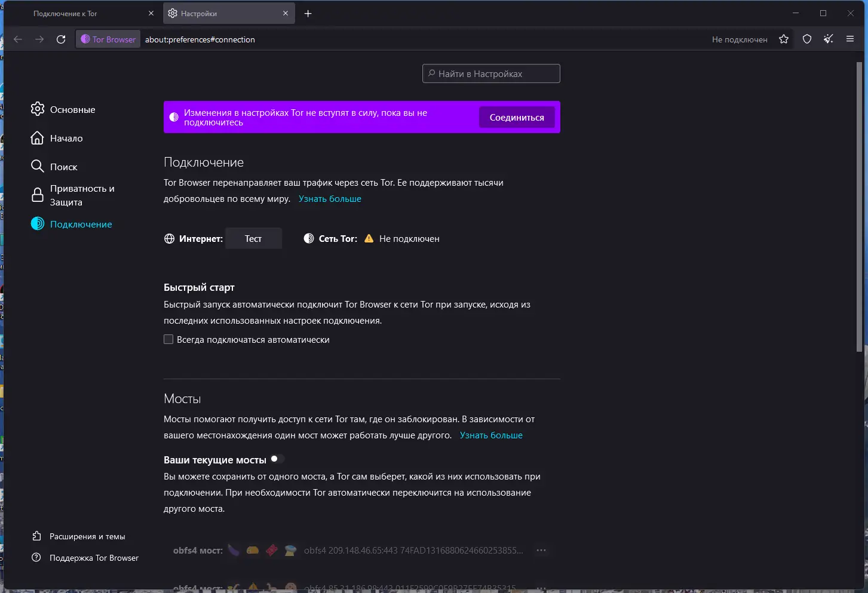Screen dimensions: 868x593
Task: Open Узнать больше link about bridges
Action: (491, 435)
